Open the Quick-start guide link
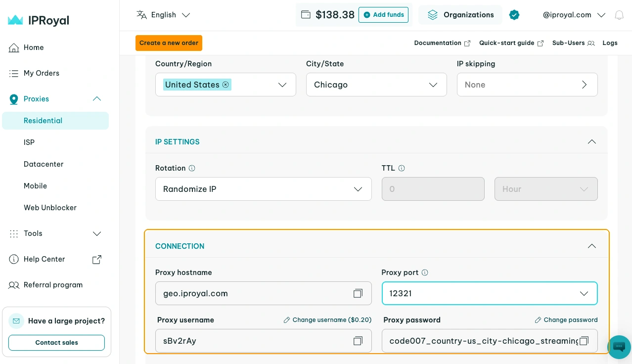The image size is (632, 364). pos(511,43)
